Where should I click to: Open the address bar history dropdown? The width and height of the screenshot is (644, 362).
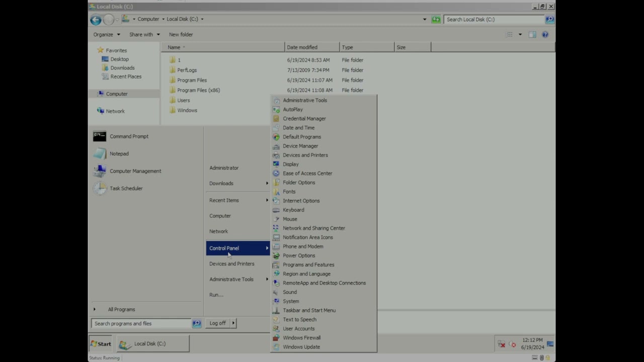(425, 20)
